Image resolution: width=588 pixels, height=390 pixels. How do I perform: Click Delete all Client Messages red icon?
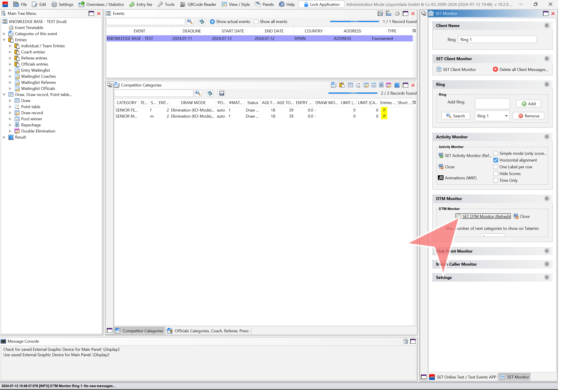coord(495,69)
